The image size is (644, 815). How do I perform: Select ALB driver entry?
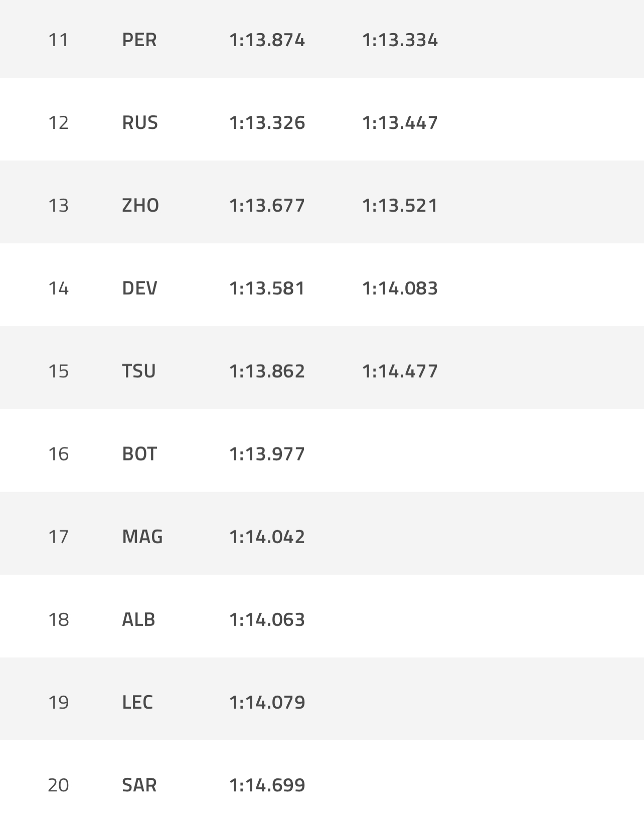pos(138,619)
